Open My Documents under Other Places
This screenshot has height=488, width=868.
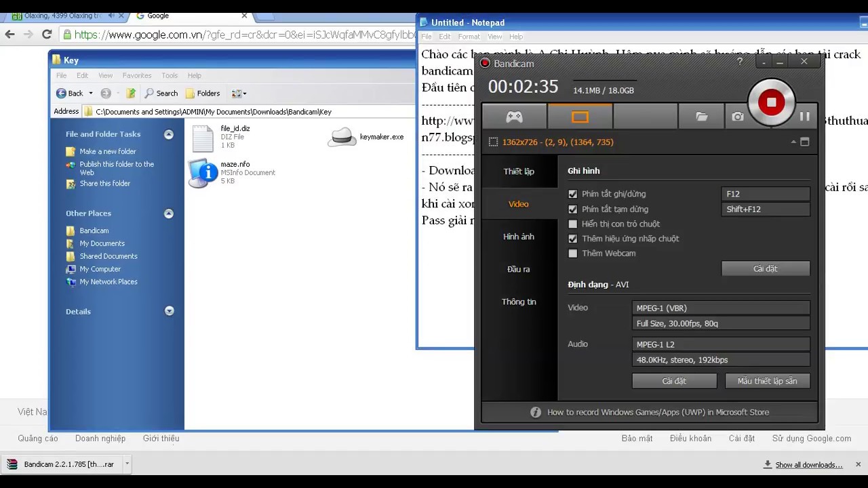[102, 243]
